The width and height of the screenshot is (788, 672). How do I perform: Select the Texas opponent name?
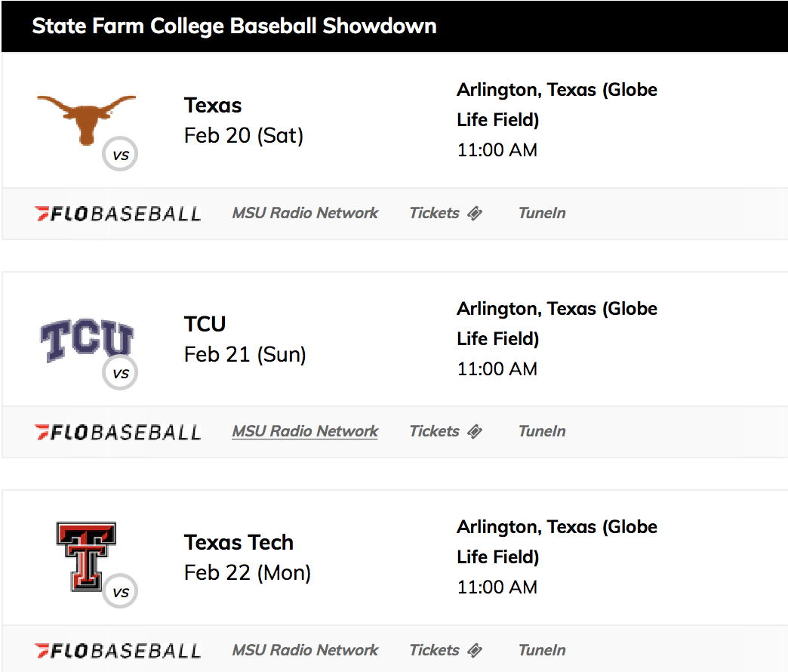[x=213, y=106]
